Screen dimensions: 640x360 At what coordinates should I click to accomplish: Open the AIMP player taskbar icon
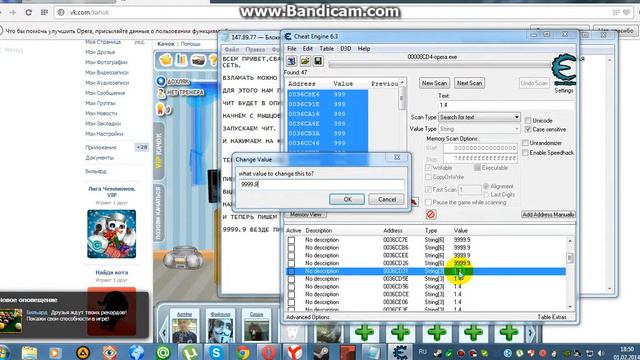pyautogui.click(x=83, y=352)
